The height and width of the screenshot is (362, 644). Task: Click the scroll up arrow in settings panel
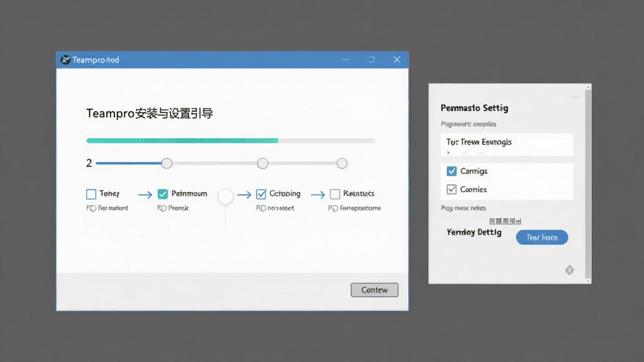tap(588, 87)
